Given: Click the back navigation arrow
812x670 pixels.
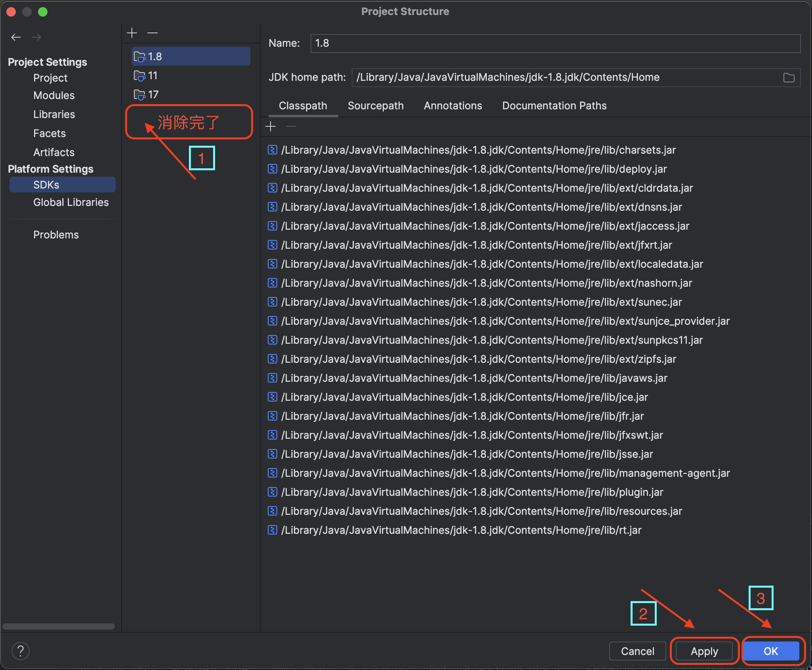Looking at the screenshot, I should [x=16, y=37].
